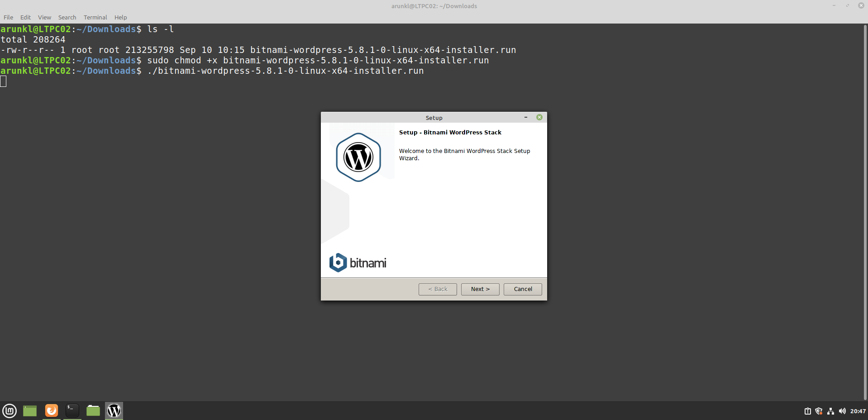Switch to terminal window in taskbar

pyautogui.click(x=72, y=410)
